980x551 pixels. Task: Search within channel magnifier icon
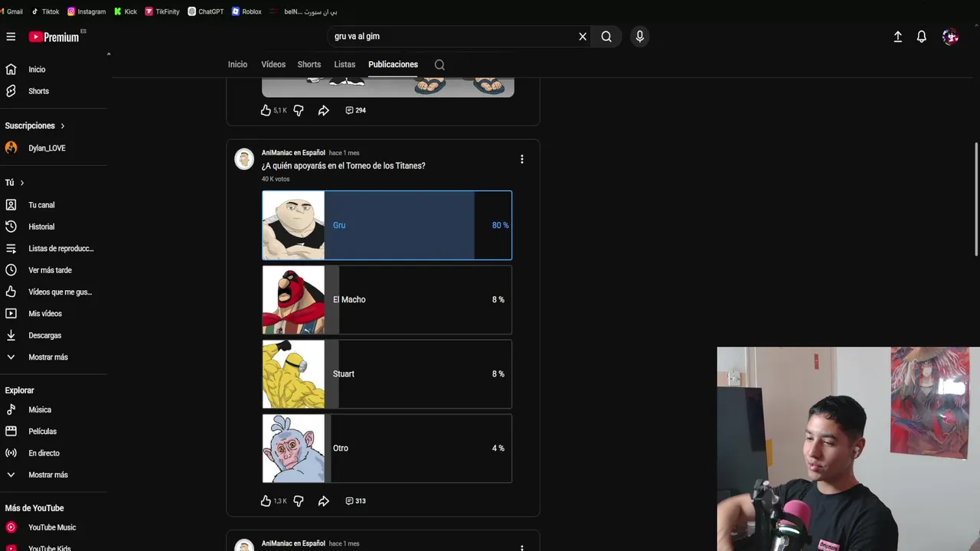click(x=439, y=65)
